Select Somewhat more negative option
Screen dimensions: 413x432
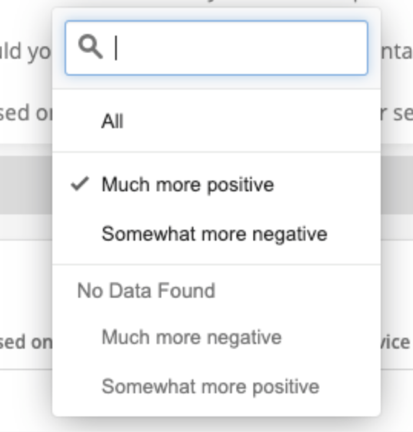coord(214,234)
